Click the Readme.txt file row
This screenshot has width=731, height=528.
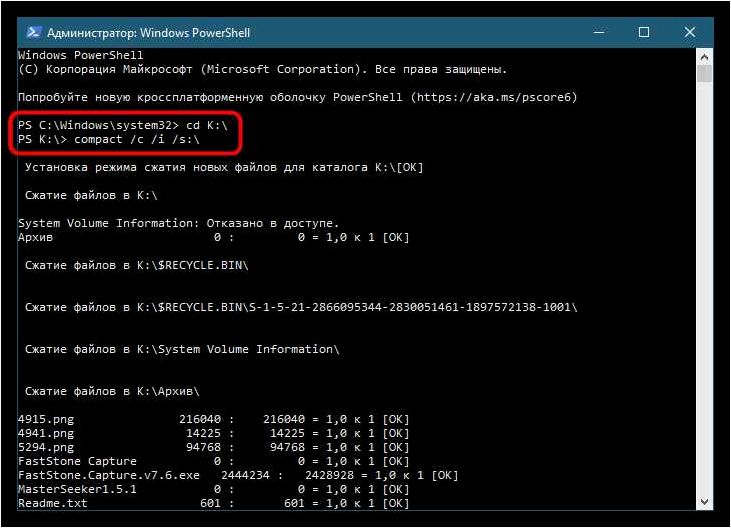[x=214, y=503]
